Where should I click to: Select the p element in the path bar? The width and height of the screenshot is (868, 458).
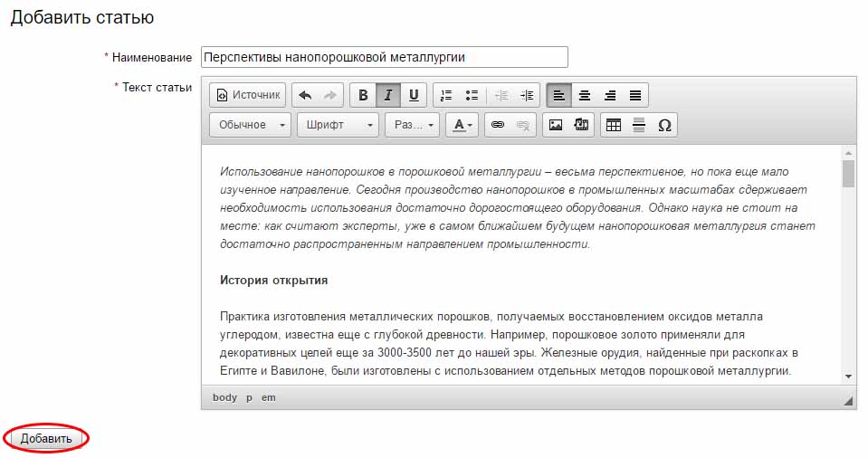tap(249, 397)
